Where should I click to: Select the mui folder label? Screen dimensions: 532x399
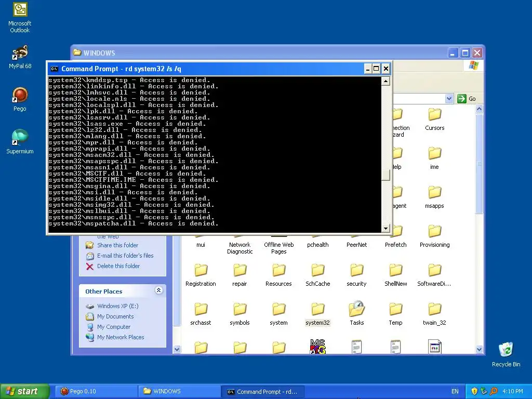[201, 245]
